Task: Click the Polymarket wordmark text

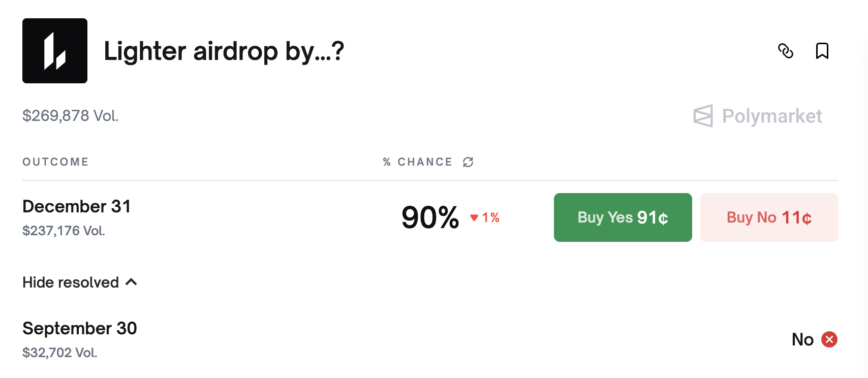Action: click(771, 116)
